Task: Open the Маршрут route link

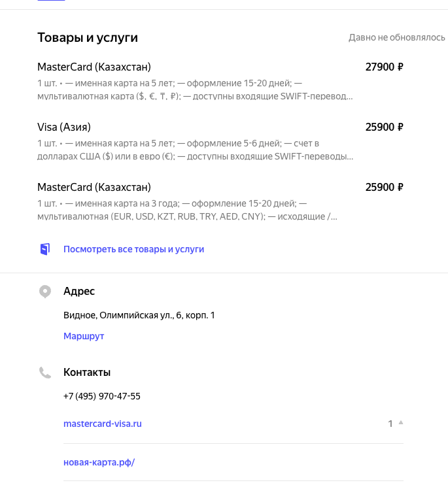Action: pos(84,336)
